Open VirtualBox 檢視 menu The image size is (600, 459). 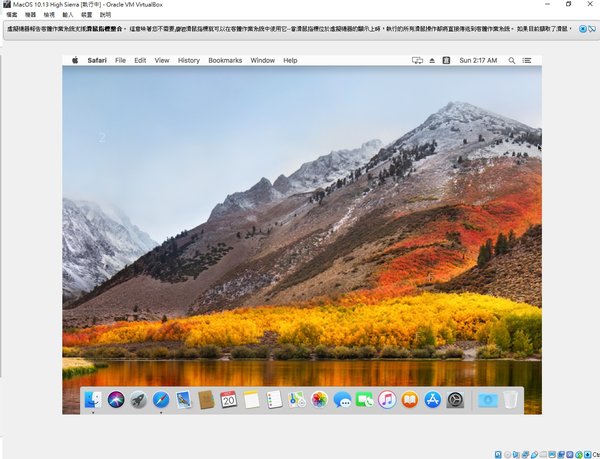[x=49, y=15]
